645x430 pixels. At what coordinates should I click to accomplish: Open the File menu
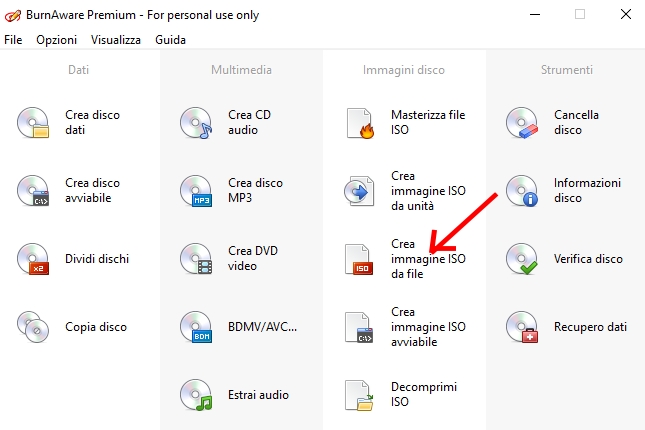(13, 40)
